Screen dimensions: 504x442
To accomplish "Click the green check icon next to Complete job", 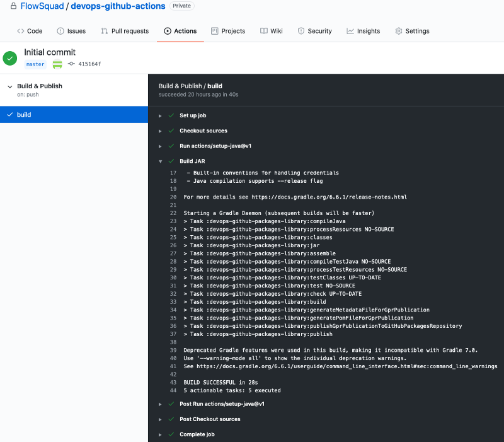I will point(171,434).
